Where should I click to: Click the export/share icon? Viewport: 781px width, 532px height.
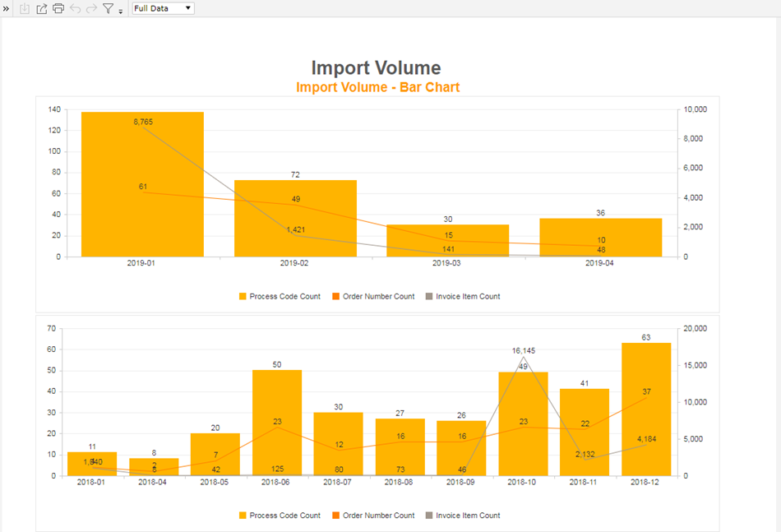click(x=42, y=8)
